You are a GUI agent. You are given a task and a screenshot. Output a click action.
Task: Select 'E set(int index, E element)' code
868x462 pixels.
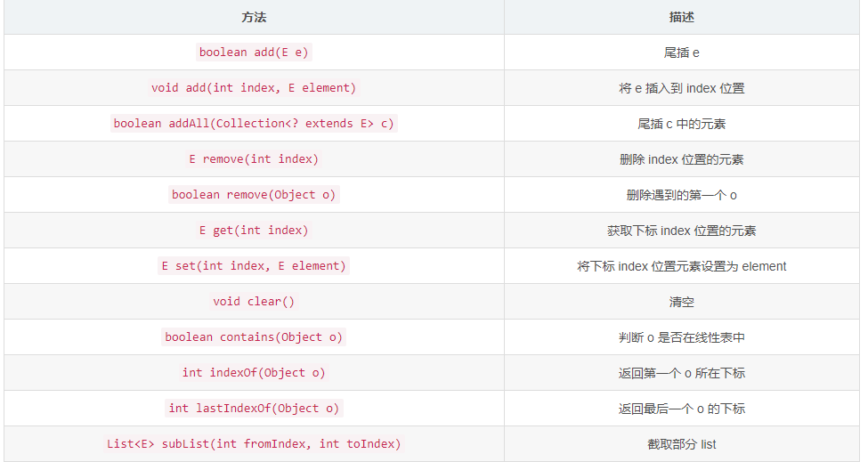click(254, 265)
